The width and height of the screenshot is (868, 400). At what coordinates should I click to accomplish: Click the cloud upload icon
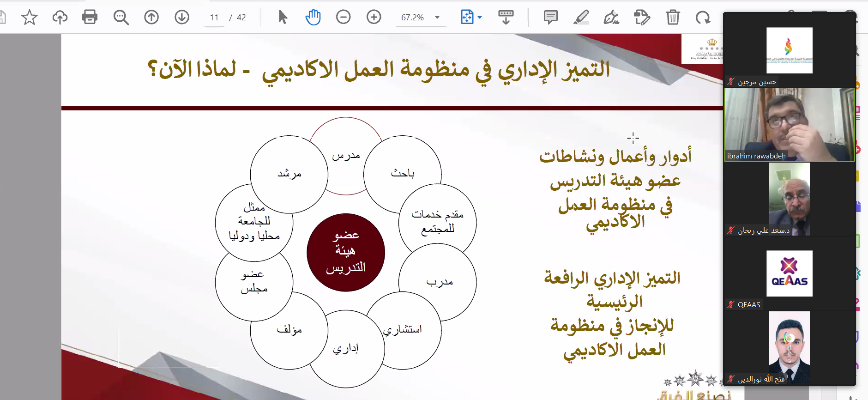coord(60,18)
